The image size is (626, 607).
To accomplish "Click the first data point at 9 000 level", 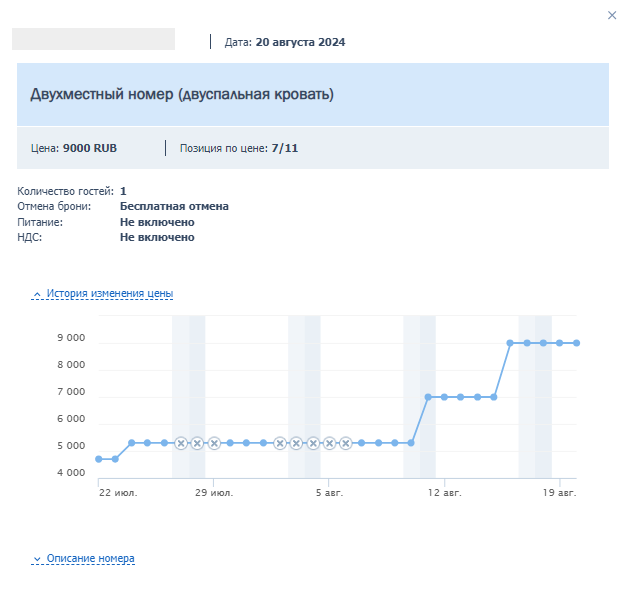I will coord(510,343).
